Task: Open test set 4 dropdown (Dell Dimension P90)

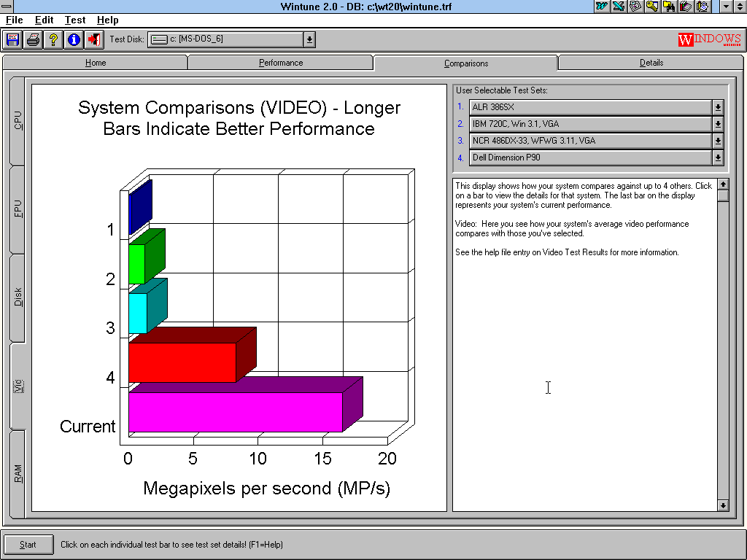Action: coord(718,157)
